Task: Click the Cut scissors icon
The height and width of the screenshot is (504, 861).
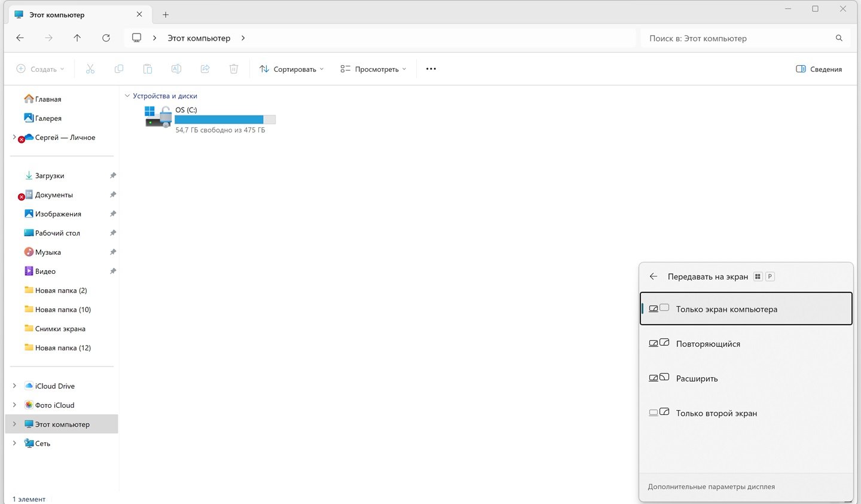Action: click(x=90, y=69)
